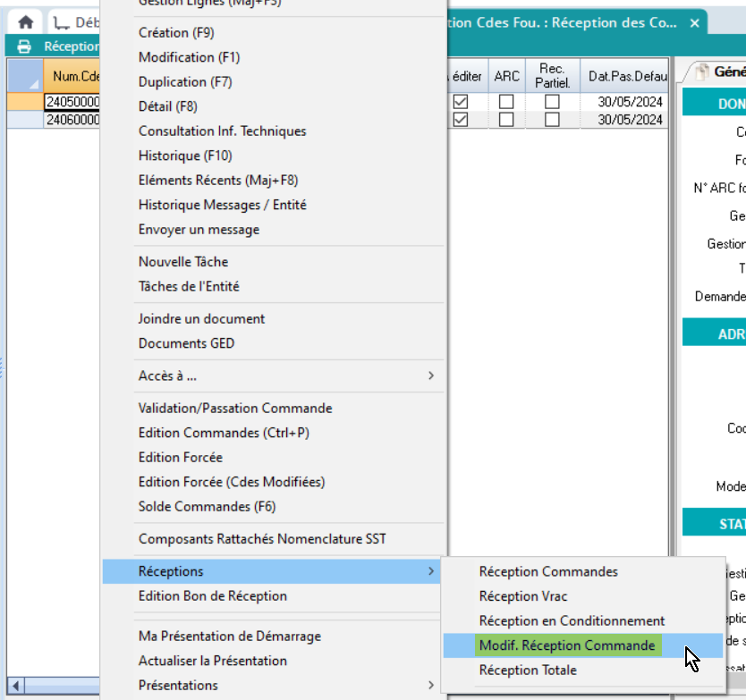
Task: Click the printer icon in the toolbar
Action: coord(24,46)
